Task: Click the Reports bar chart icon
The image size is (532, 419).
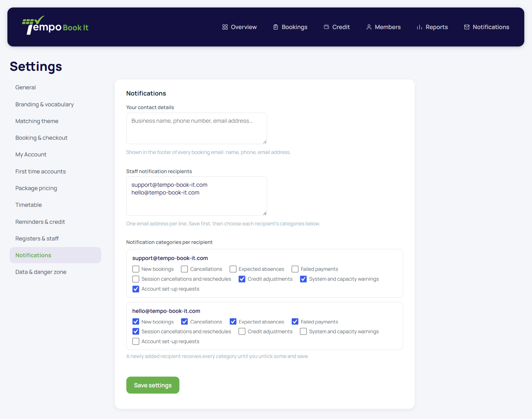Action: pyautogui.click(x=420, y=27)
